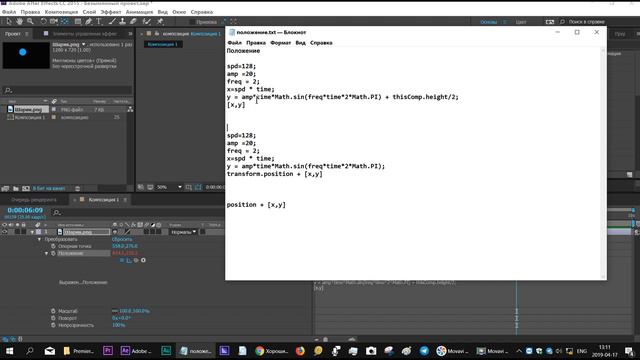Select the Puppet Pin tool
This screenshot has width=640, height=360.
point(160,21)
